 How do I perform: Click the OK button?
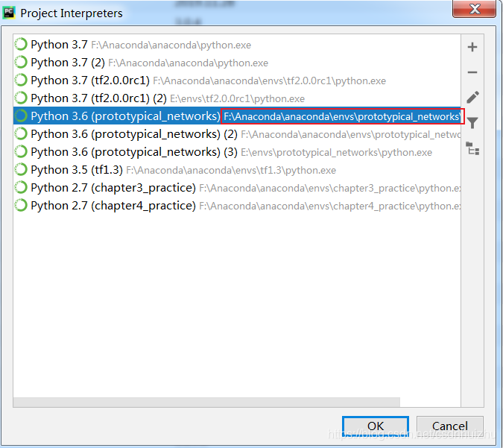point(376,426)
